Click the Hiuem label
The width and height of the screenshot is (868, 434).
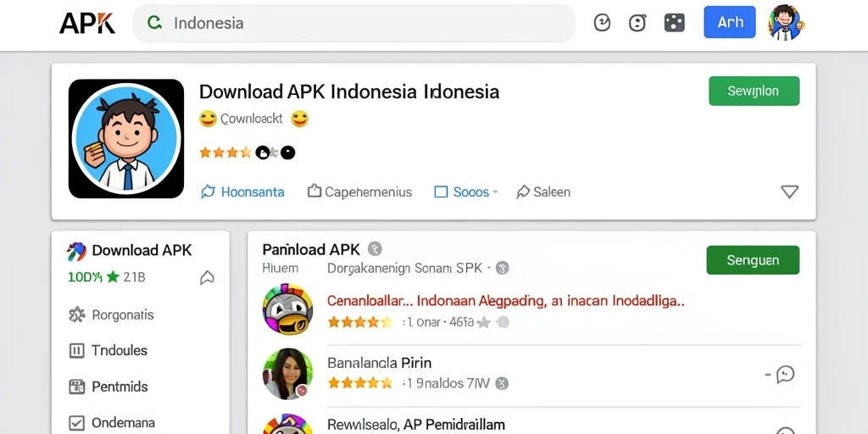click(280, 269)
